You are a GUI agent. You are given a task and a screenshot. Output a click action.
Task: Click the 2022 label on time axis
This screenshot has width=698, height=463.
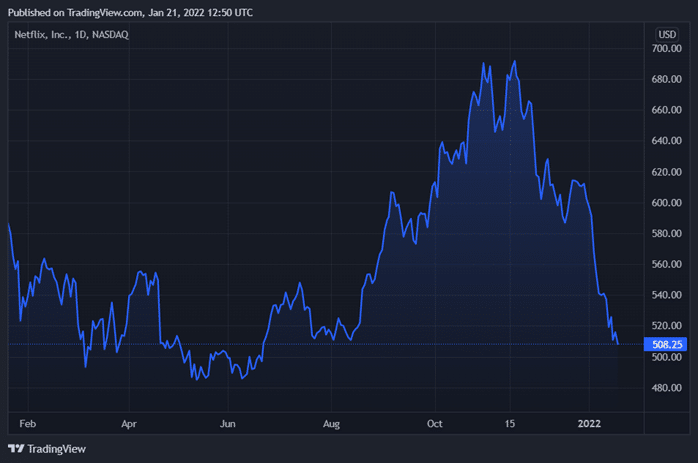point(589,424)
